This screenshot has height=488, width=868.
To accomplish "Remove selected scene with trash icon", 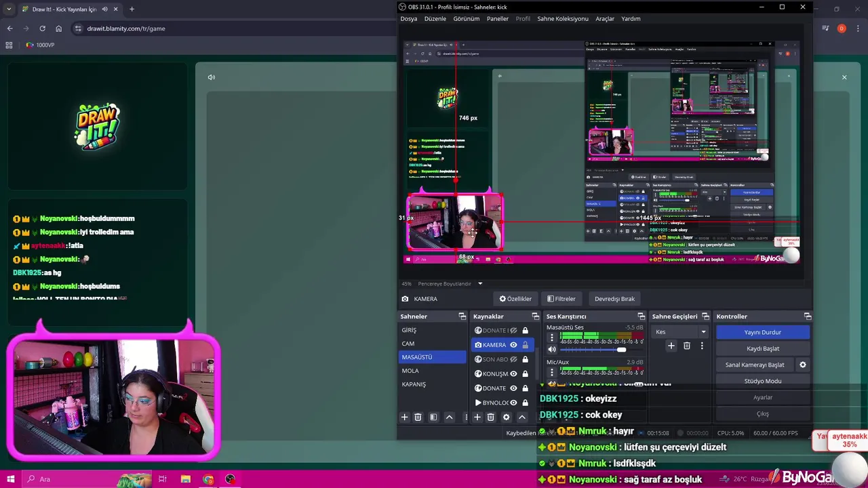I will [418, 418].
